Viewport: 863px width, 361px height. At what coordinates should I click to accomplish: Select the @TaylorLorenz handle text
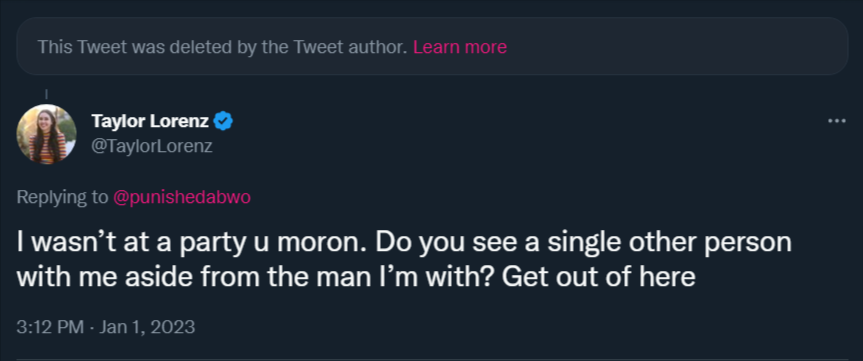(152, 146)
